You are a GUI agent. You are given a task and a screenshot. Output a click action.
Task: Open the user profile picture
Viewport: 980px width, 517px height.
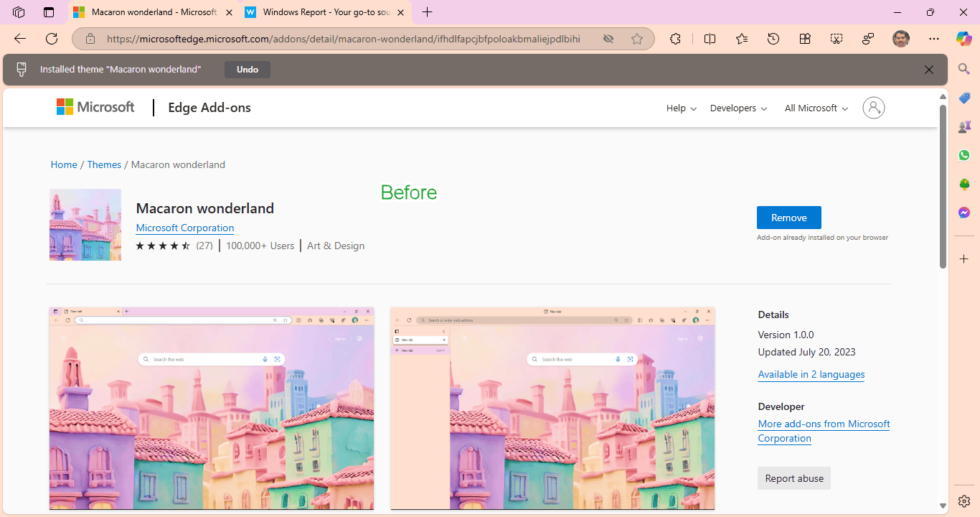pyautogui.click(x=901, y=39)
